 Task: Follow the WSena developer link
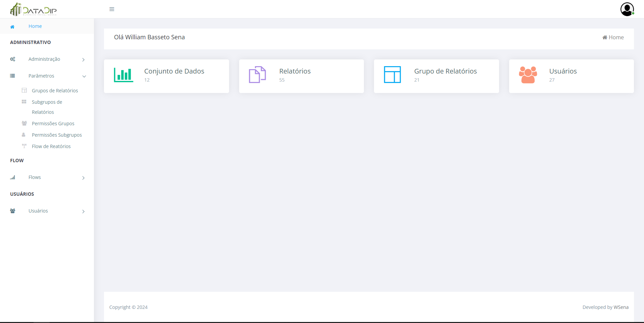pyautogui.click(x=621, y=307)
